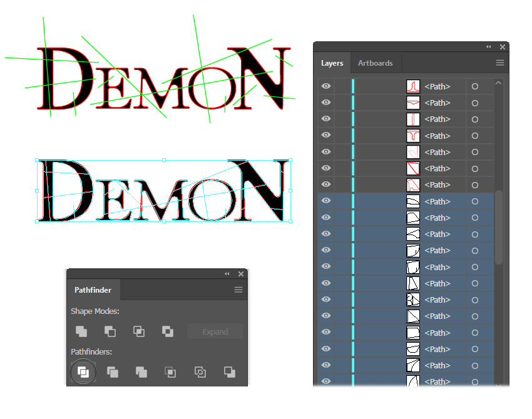The width and height of the screenshot is (532, 419).
Task: Select the red T-shaped Path thumbnail
Action: click(x=413, y=136)
